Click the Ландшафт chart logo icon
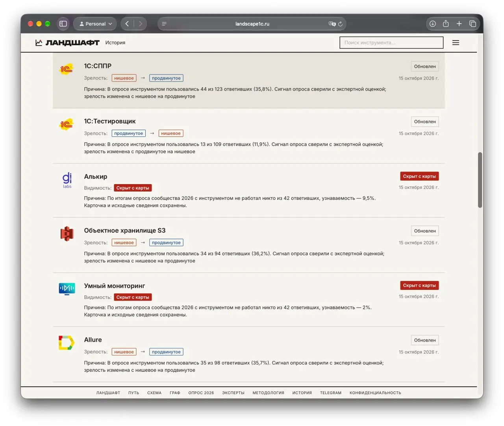 39,42
